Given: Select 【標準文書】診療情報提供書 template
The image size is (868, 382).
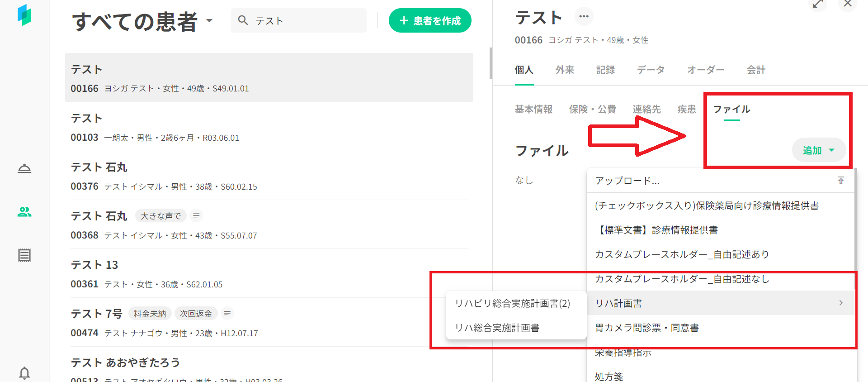Looking at the screenshot, I should (x=721, y=230).
